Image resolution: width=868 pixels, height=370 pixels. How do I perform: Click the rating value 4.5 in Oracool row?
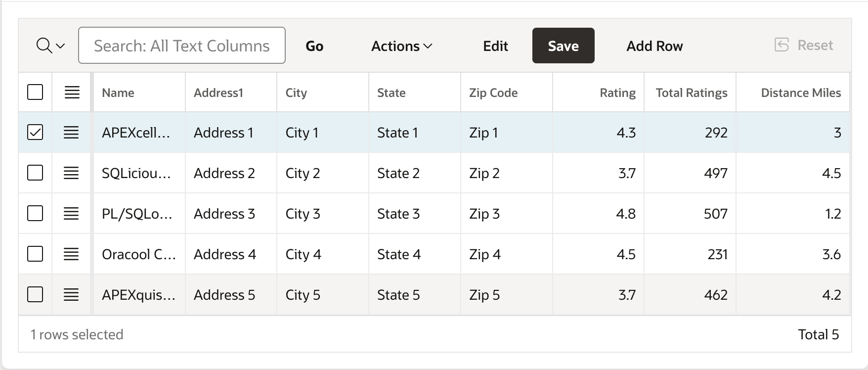tap(626, 254)
